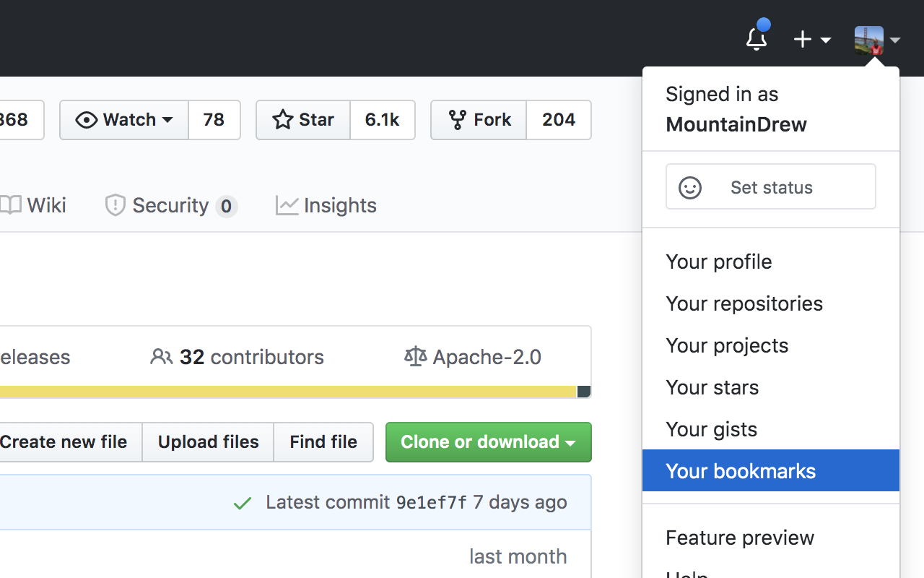Select Your repositories from the menu
Screen dimensions: 924x578
(744, 303)
